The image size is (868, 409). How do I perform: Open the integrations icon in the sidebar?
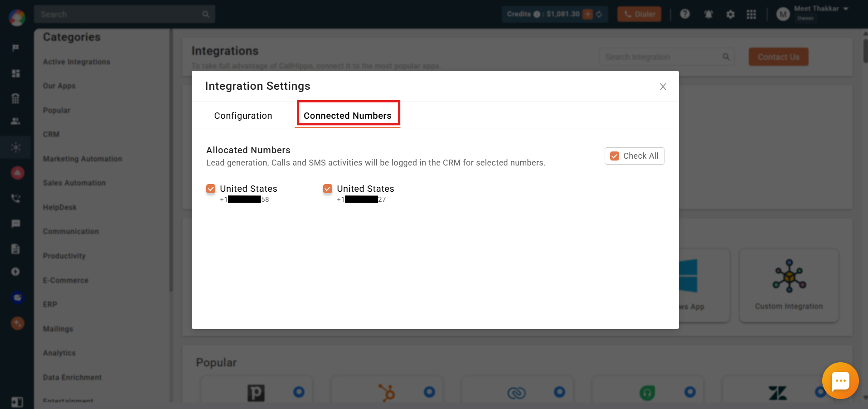coord(16,147)
